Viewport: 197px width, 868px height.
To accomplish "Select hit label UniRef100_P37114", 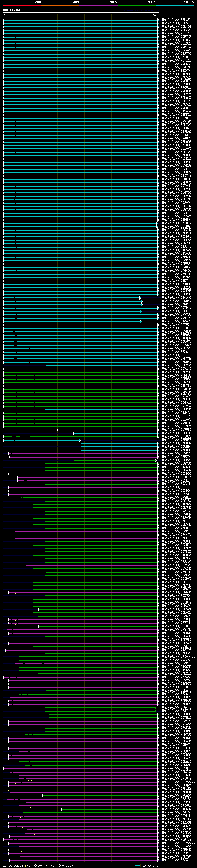I will pos(176,33).
